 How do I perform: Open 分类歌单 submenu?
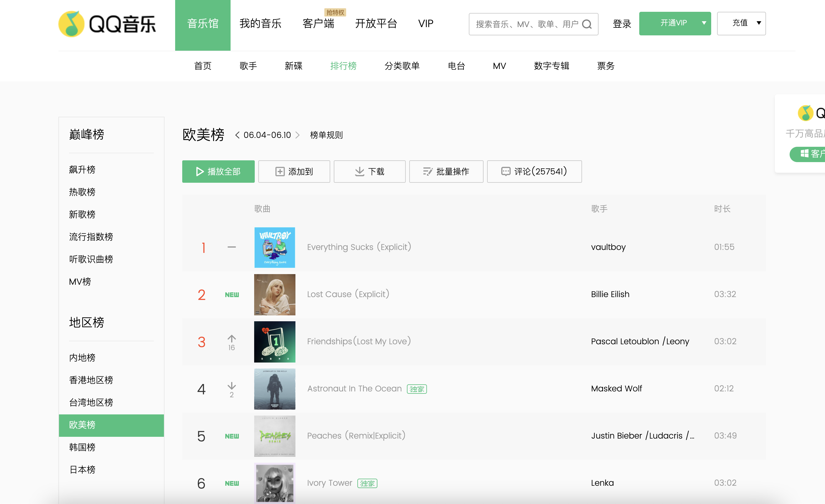[402, 66]
